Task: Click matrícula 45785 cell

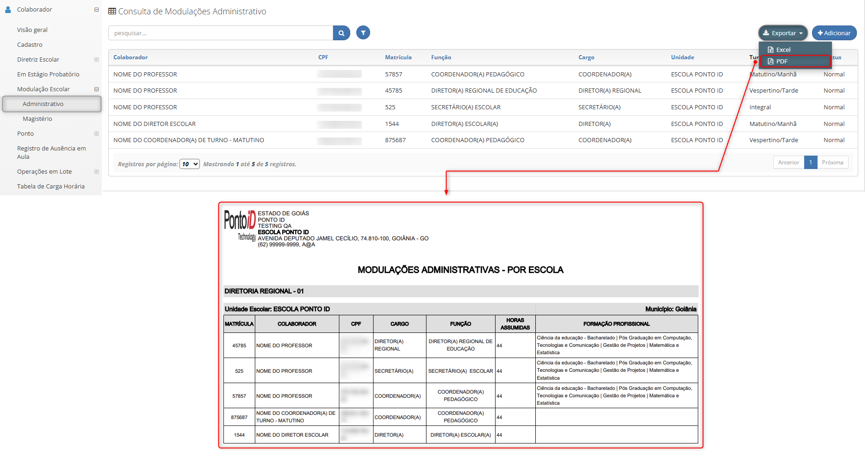Action: coord(393,91)
